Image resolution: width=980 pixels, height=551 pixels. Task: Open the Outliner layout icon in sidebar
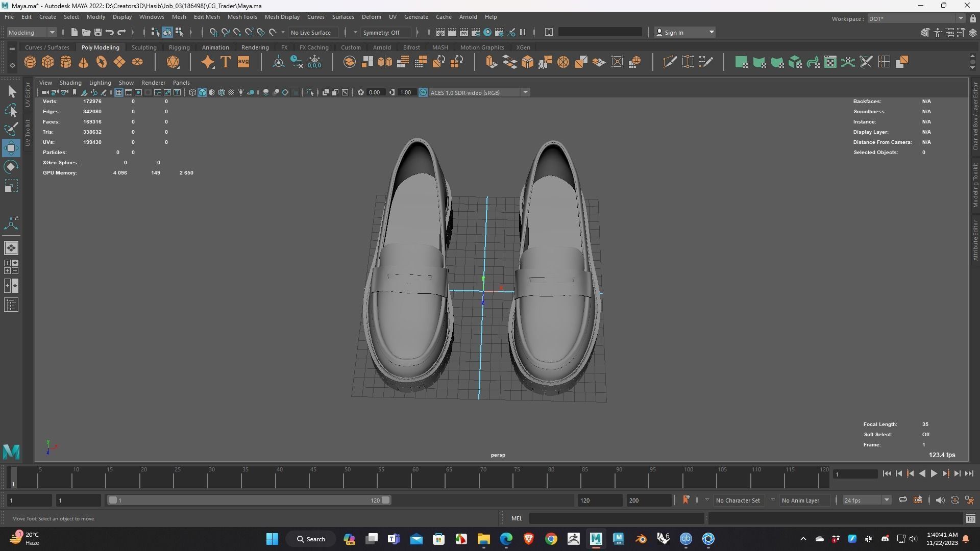pyautogui.click(x=11, y=305)
